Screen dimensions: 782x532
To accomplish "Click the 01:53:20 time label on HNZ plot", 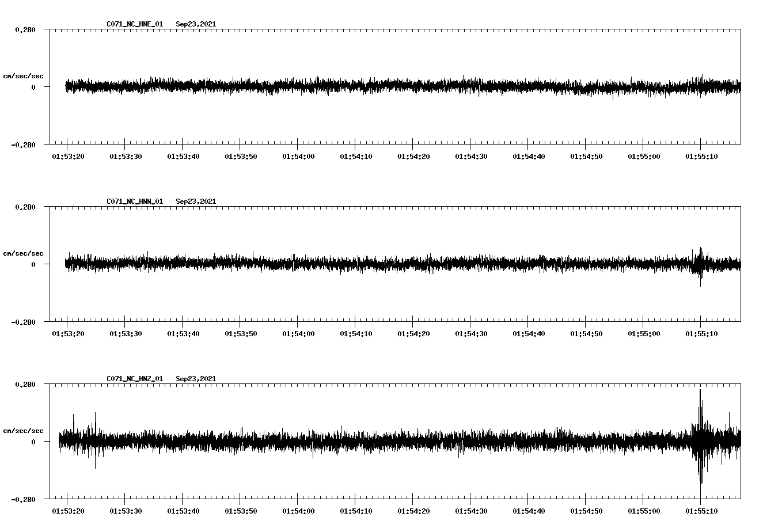I will pos(68,511).
